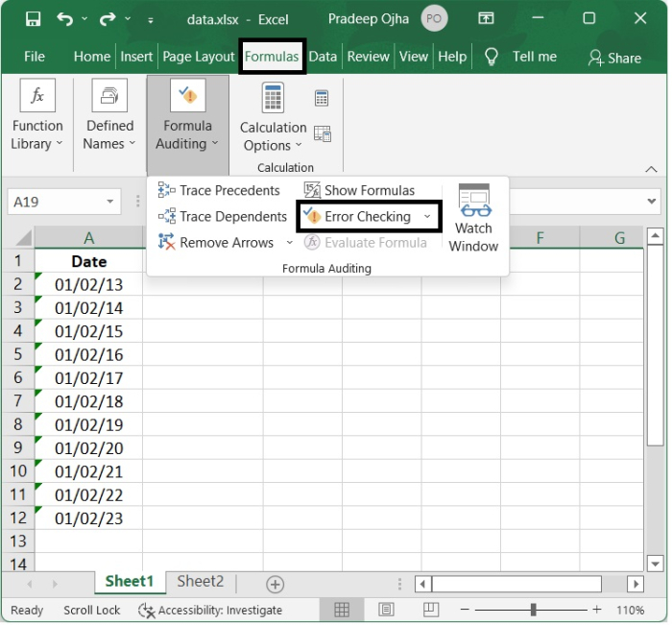672x625 pixels.
Task: Click Error Checking
Action: [x=357, y=216]
